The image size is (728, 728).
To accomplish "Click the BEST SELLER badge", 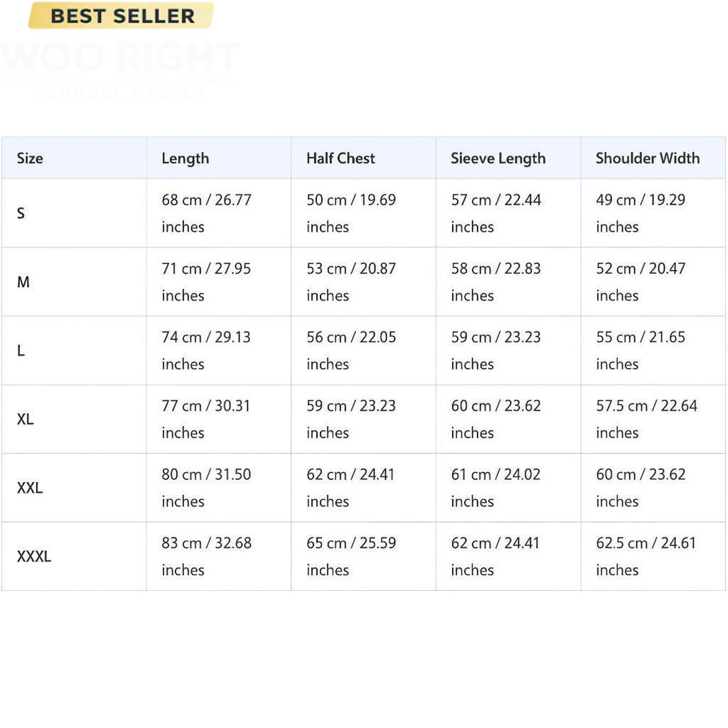I will pyautogui.click(x=121, y=16).
